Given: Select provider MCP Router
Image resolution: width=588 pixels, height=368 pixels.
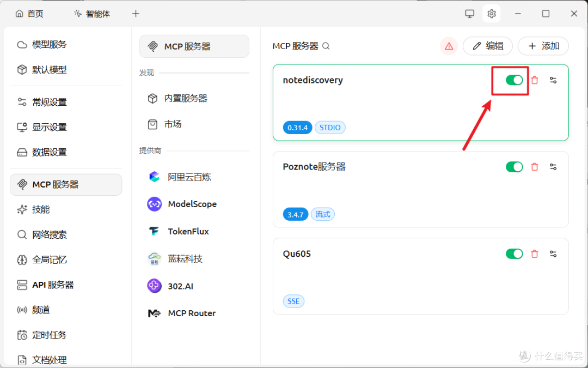Looking at the screenshot, I should tap(194, 313).
